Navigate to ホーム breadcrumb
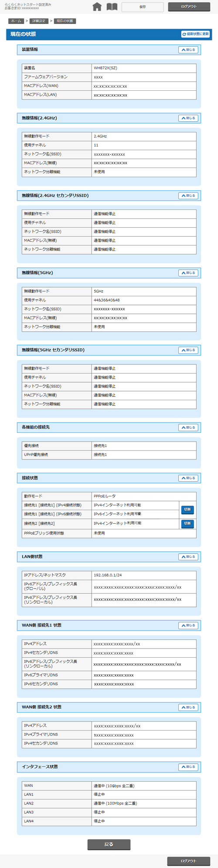 16,21
